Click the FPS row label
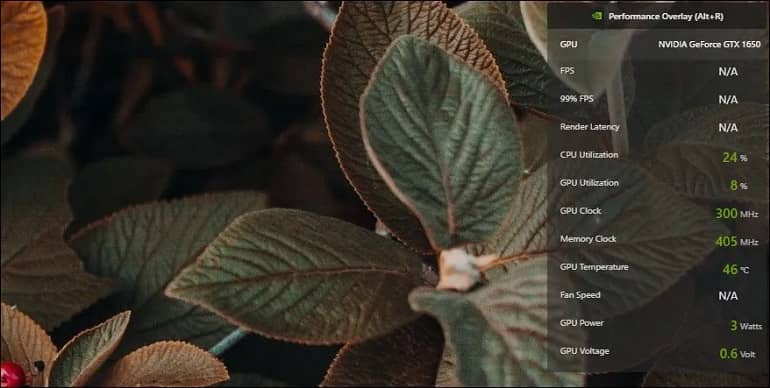 [567, 71]
